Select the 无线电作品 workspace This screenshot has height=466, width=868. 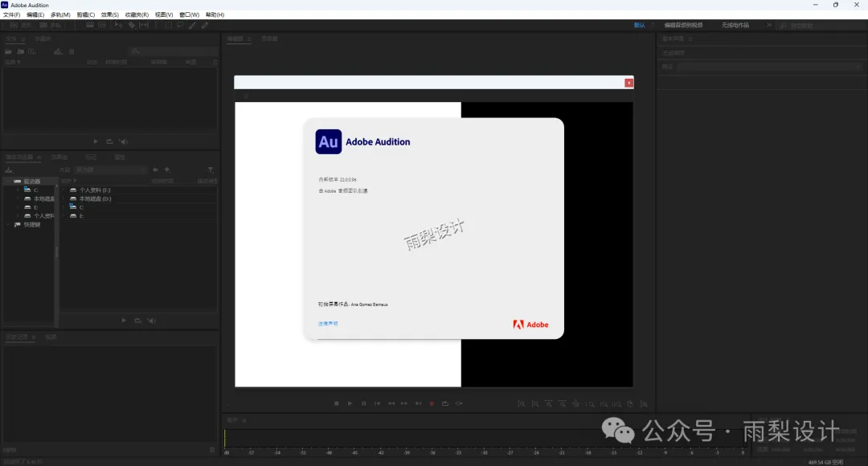coord(735,26)
